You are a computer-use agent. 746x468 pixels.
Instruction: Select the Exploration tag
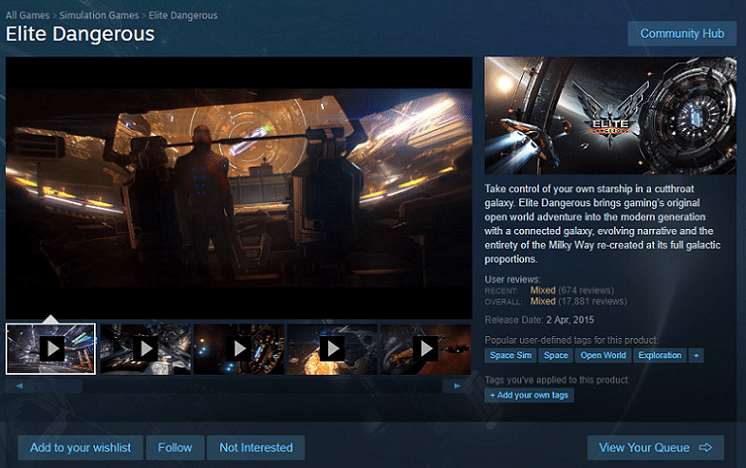[659, 355]
